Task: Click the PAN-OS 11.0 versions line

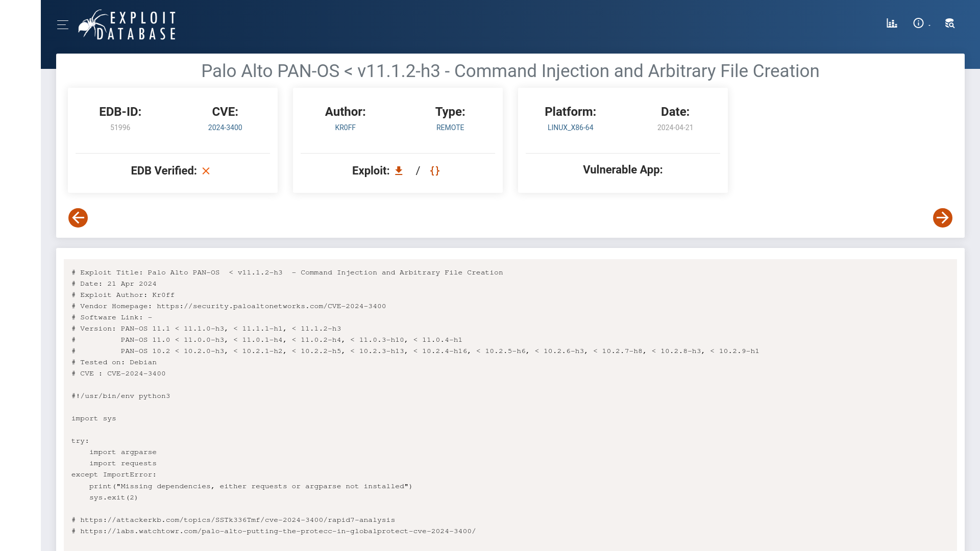Action: tap(267, 340)
